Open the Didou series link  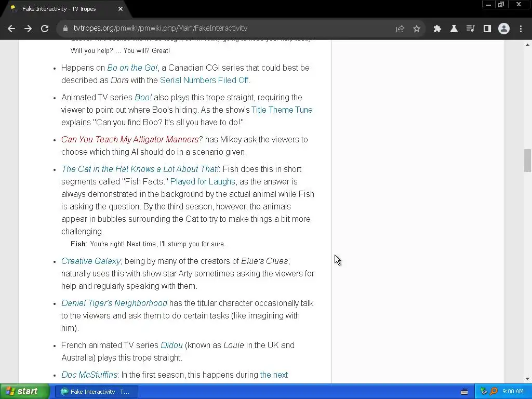pos(171,345)
